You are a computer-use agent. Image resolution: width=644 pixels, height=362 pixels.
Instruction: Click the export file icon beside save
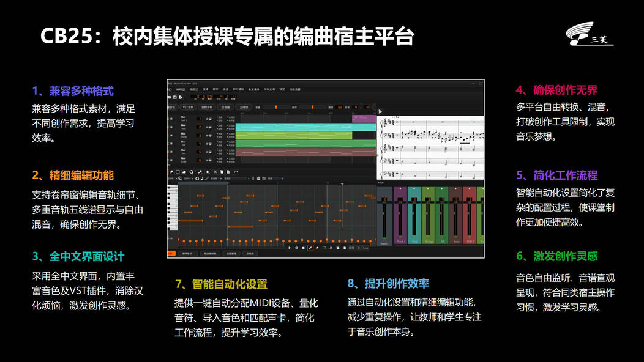coord(181,97)
